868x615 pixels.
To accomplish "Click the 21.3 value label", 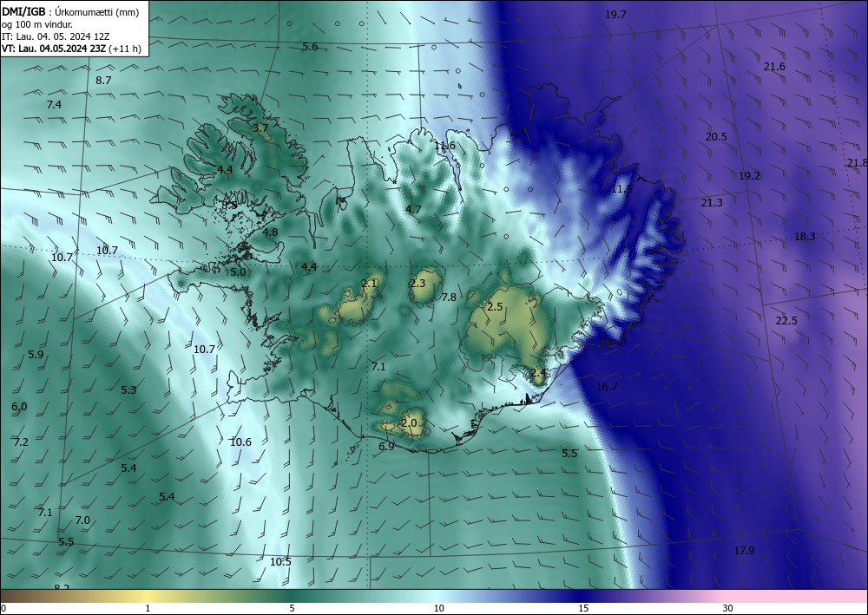I will coord(712,203).
